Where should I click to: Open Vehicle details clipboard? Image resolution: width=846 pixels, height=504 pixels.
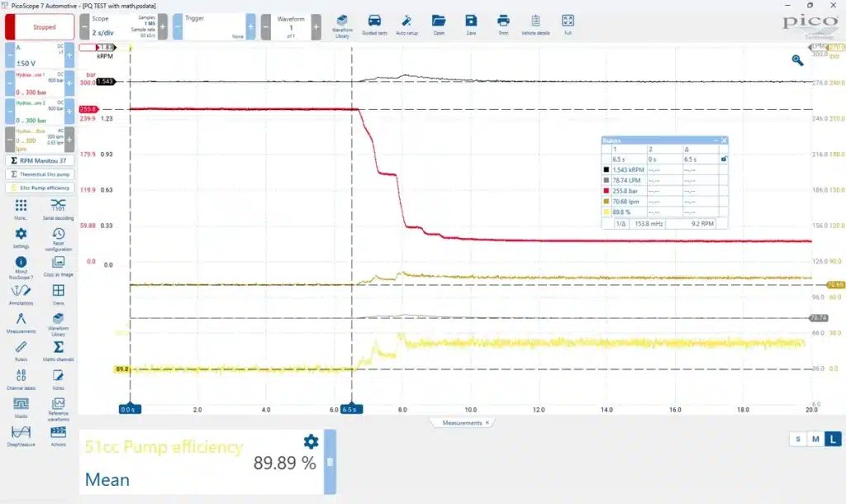pos(535,25)
